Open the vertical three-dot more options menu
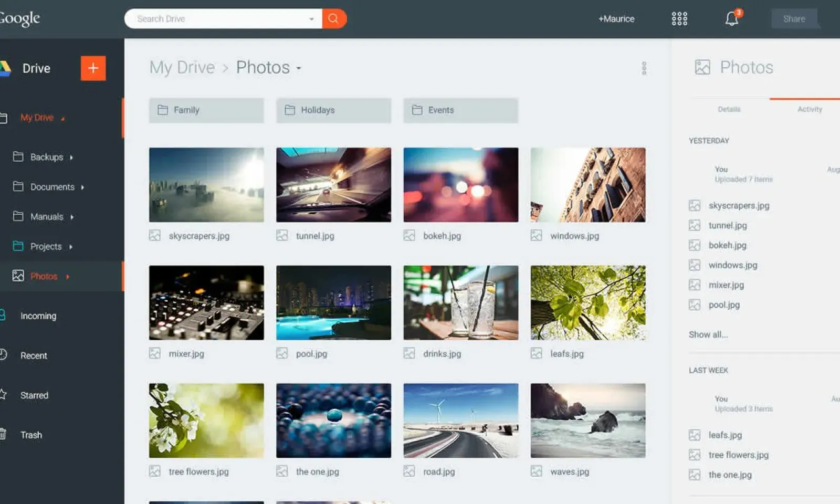This screenshot has height=504, width=840. pos(644,68)
